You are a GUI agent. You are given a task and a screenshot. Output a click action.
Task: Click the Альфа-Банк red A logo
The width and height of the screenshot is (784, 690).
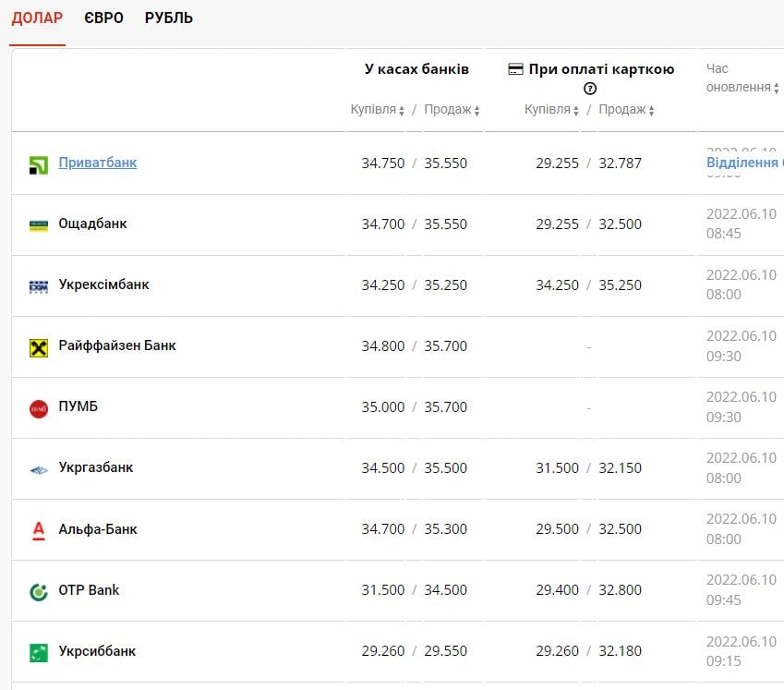[38, 530]
